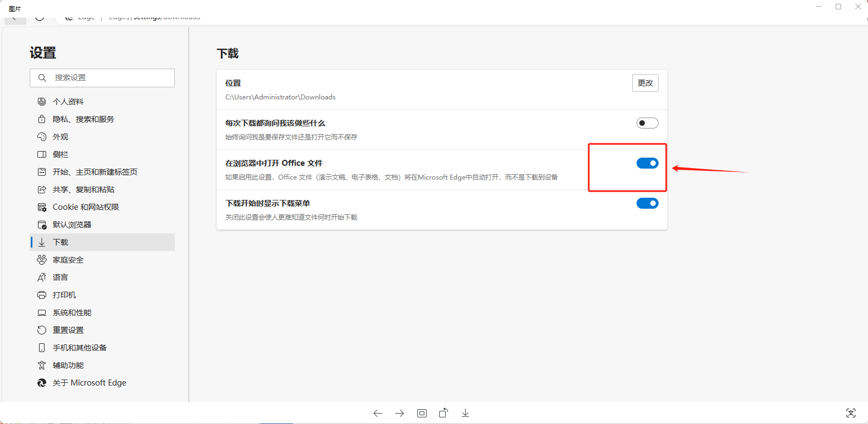This screenshot has width=868, height=424.
Task: Click the sidebar panel icon beside 侧栏
Action: click(42, 154)
